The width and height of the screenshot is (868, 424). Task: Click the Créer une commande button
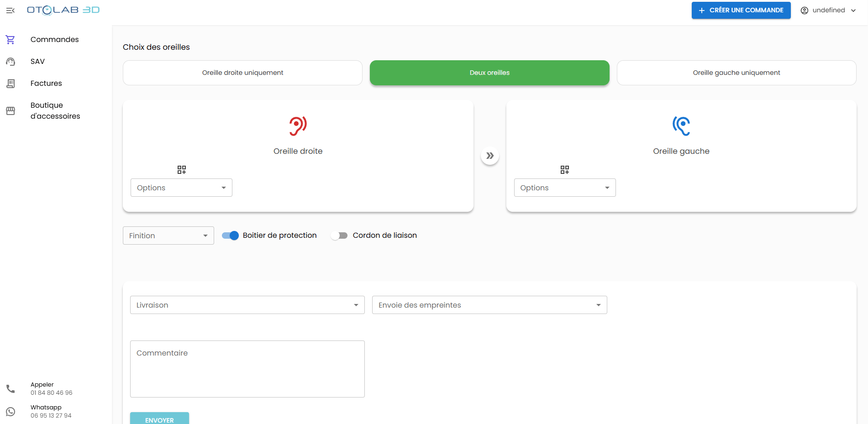(741, 10)
